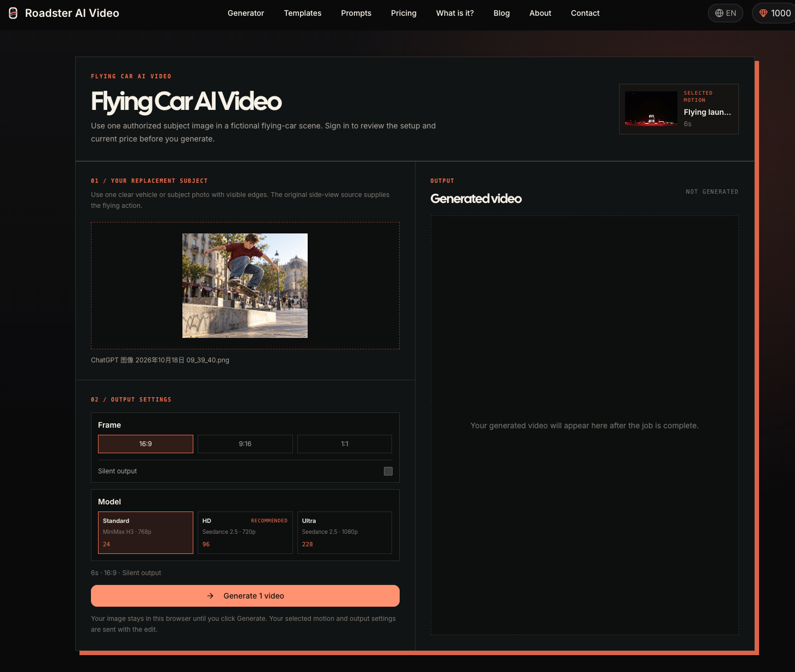Viewport: 795px width, 672px height.
Task: Click the Silent output label
Action: coord(118,471)
